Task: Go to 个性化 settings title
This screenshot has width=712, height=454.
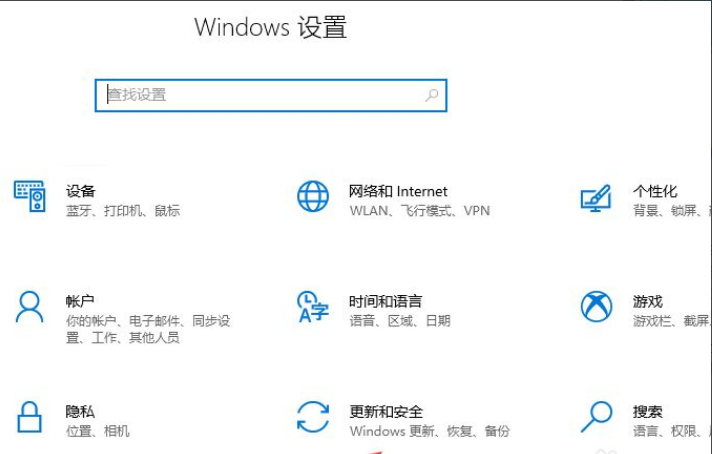Action: click(x=655, y=191)
